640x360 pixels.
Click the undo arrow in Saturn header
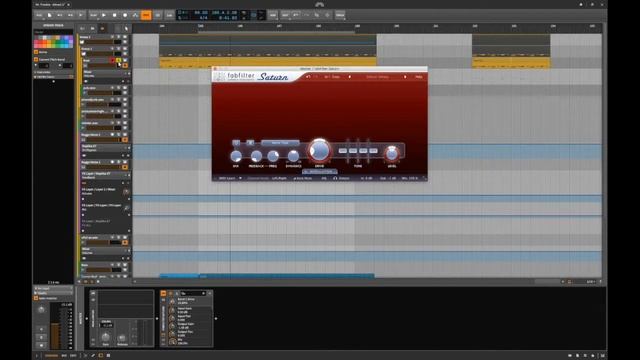click(x=308, y=77)
